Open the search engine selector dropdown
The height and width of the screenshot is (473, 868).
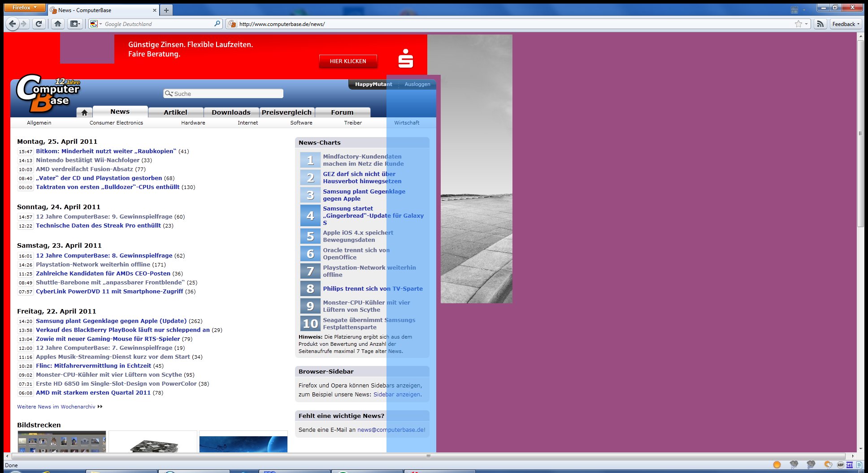point(96,24)
